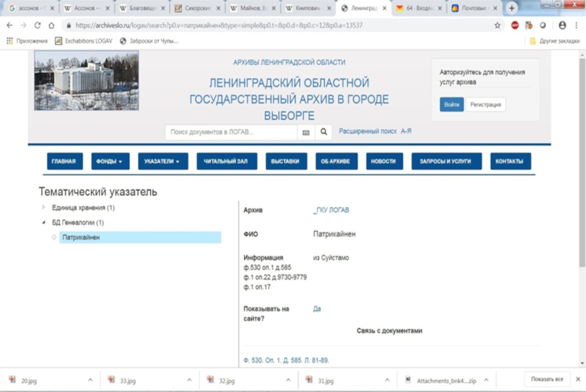Open the ФОНДЫ dropdown menu
The height and width of the screenshot is (392, 586).
point(110,161)
